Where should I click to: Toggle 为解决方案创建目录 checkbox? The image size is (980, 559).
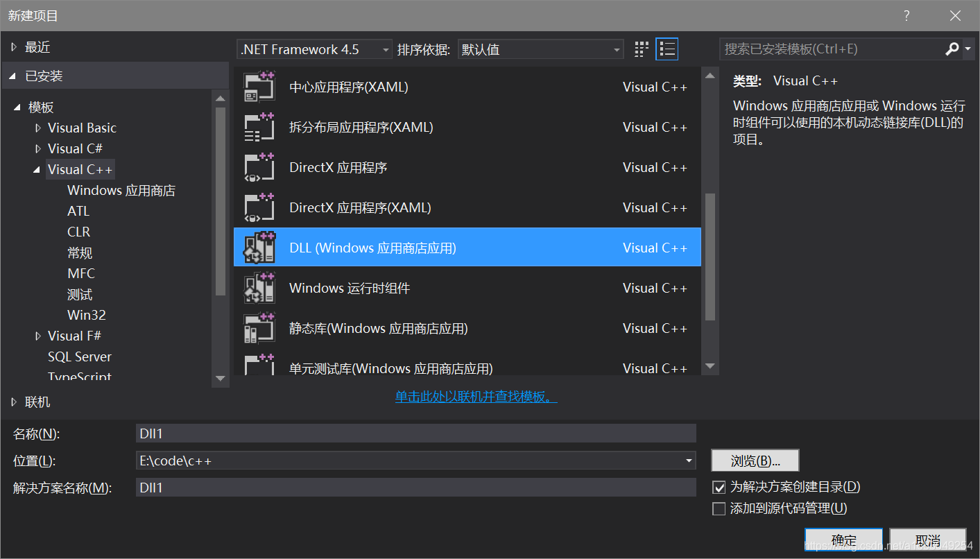pos(719,487)
